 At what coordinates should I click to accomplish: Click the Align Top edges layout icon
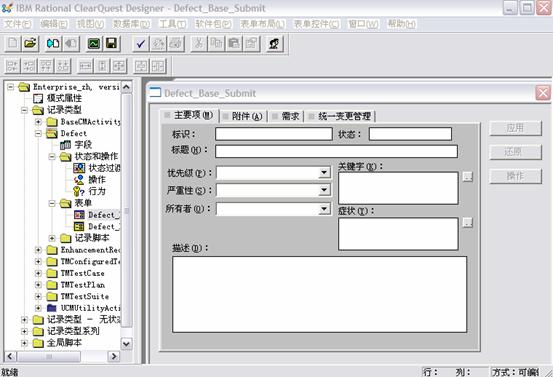pyautogui.click(x=46, y=66)
